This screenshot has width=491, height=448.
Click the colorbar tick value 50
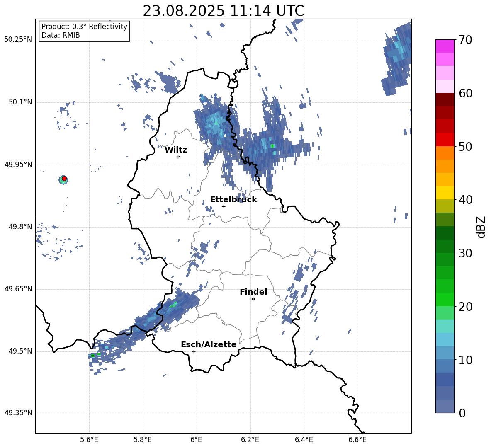click(465, 146)
